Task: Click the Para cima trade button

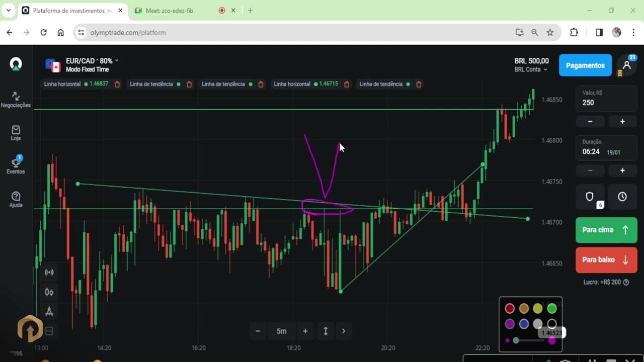Action: pyautogui.click(x=606, y=230)
